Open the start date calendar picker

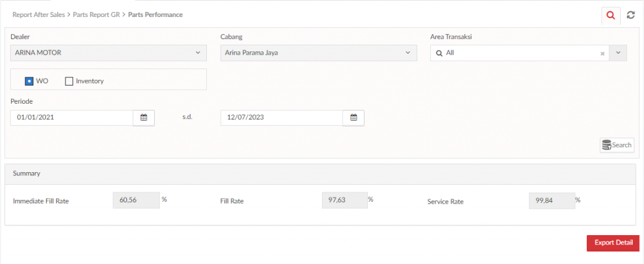(144, 118)
